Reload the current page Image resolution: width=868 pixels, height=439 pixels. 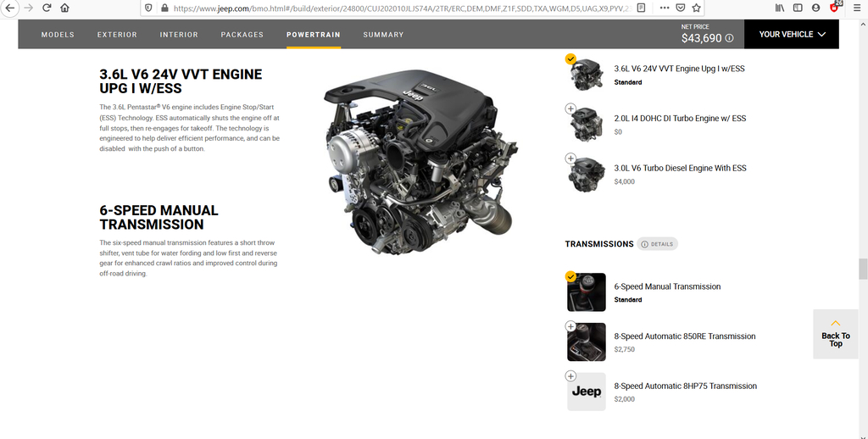tap(47, 8)
